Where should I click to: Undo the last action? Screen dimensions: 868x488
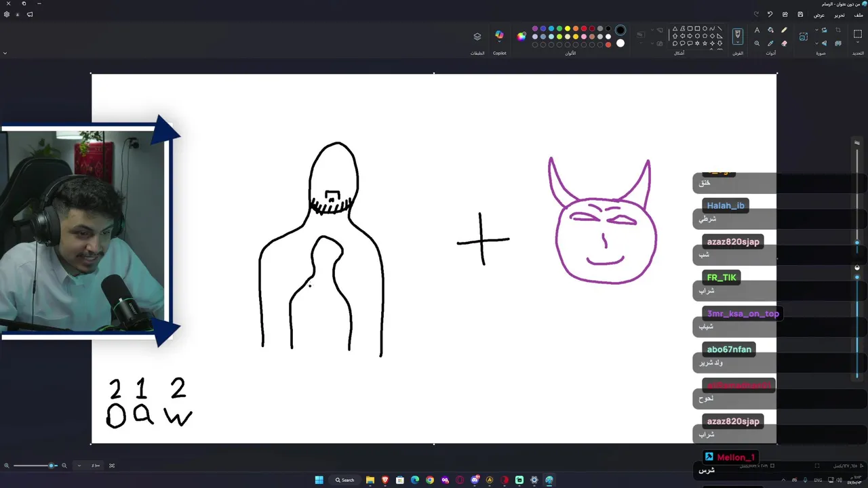coord(770,14)
